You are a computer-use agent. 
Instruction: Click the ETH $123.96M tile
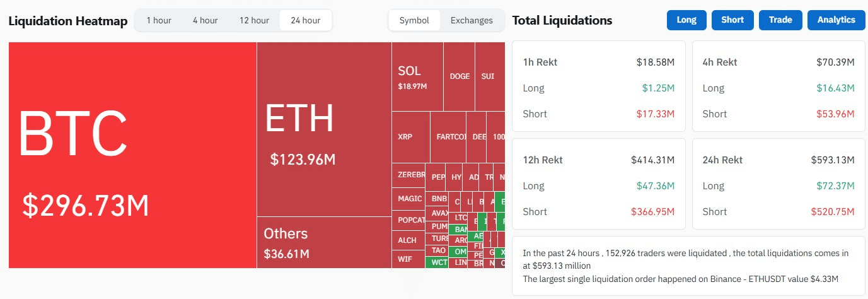coord(324,129)
